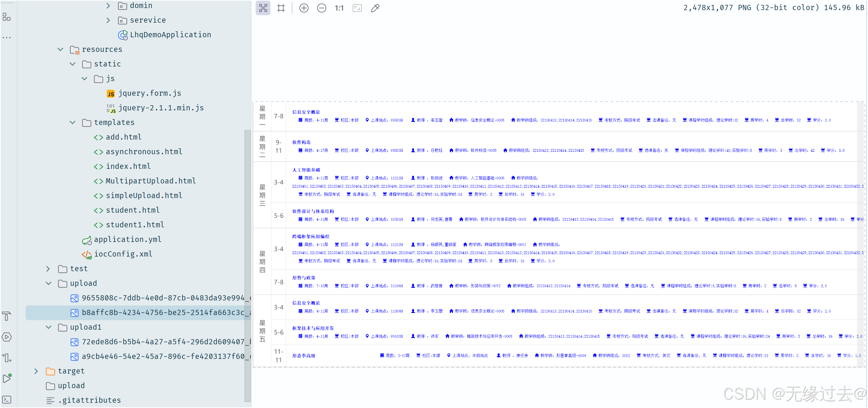Select student1.html in project tree
Screen dimensions: 868x408
tap(135, 225)
